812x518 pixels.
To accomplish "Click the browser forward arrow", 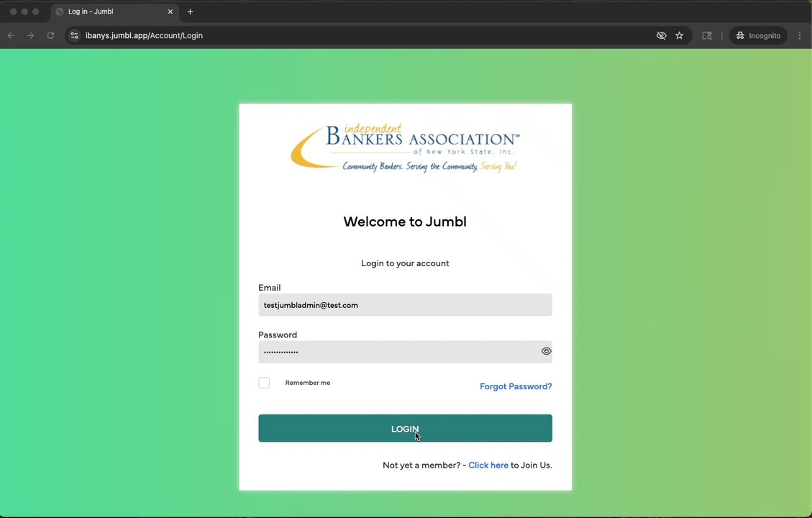I will tap(30, 36).
